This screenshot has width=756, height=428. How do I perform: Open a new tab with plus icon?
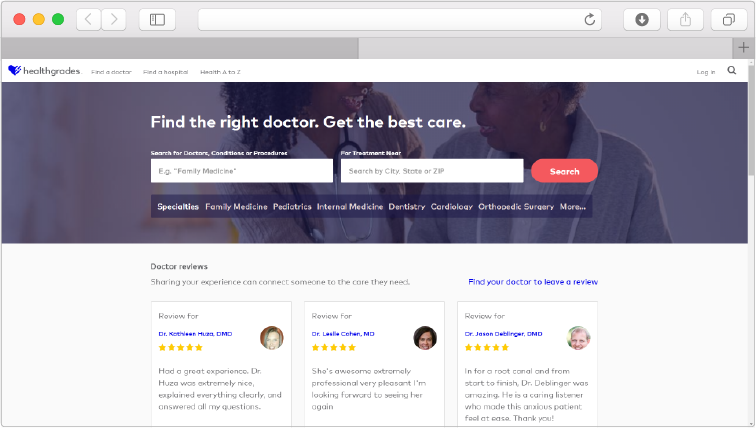(743, 48)
